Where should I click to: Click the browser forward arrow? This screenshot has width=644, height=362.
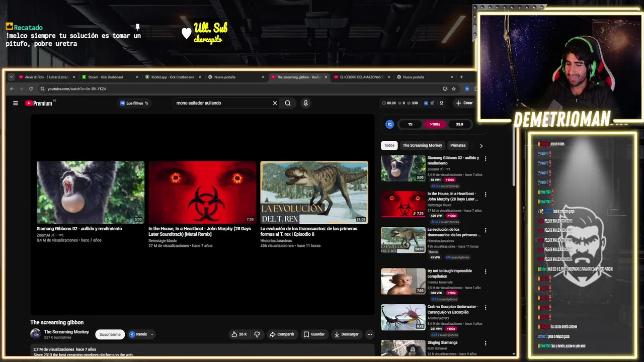point(21,89)
